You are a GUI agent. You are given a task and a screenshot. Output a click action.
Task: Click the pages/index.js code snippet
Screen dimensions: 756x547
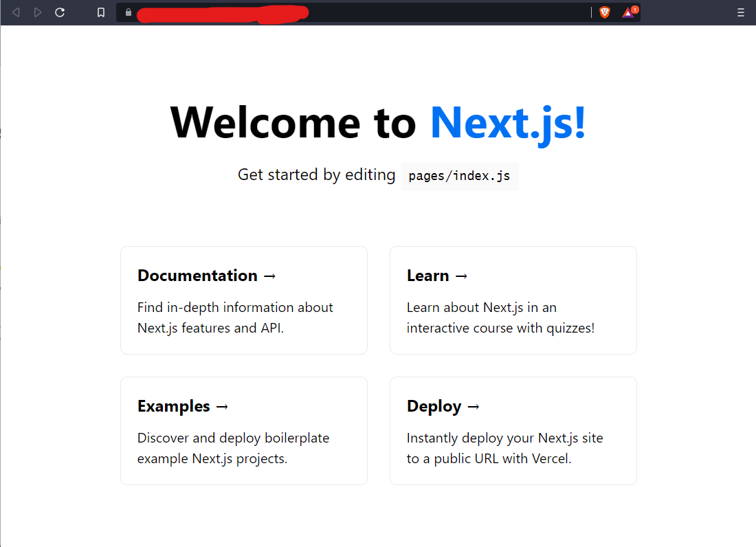point(460,176)
